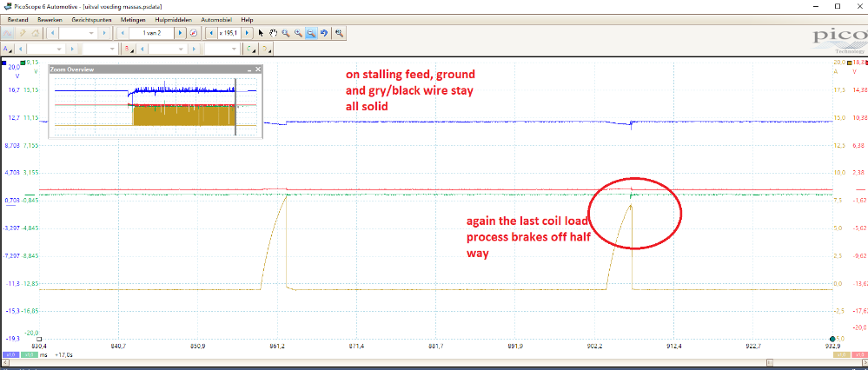Undo the last zoom

[323, 33]
